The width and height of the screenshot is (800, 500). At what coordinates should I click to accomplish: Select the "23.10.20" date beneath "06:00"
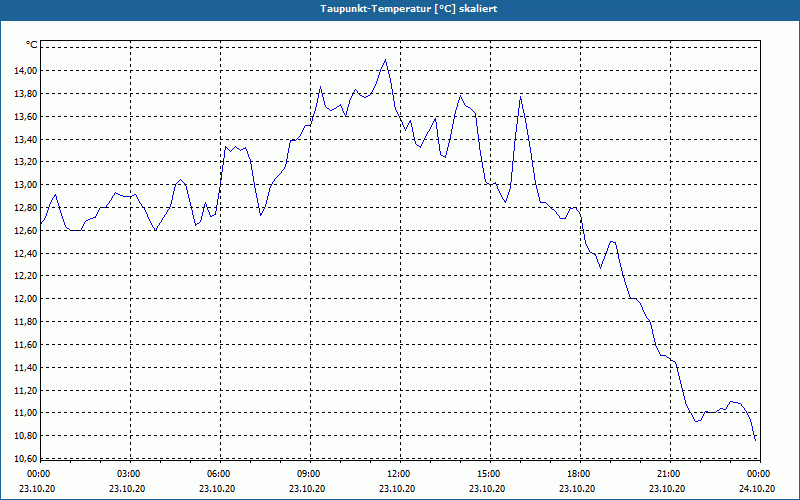coord(217,488)
